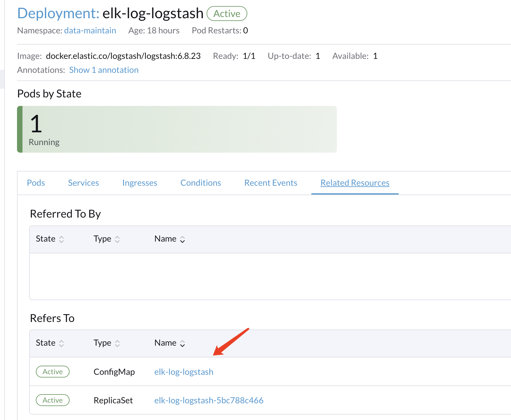This screenshot has width=511, height=420.
Task: Click the Up-to-date: 1 text
Action: pos(294,56)
